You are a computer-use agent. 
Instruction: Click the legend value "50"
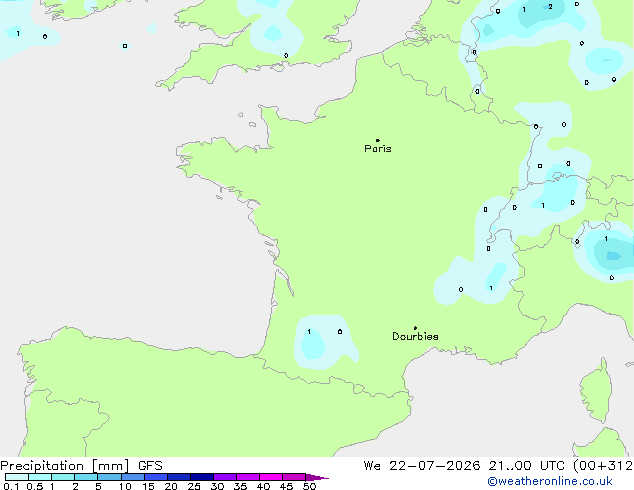click(x=309, y=486)
